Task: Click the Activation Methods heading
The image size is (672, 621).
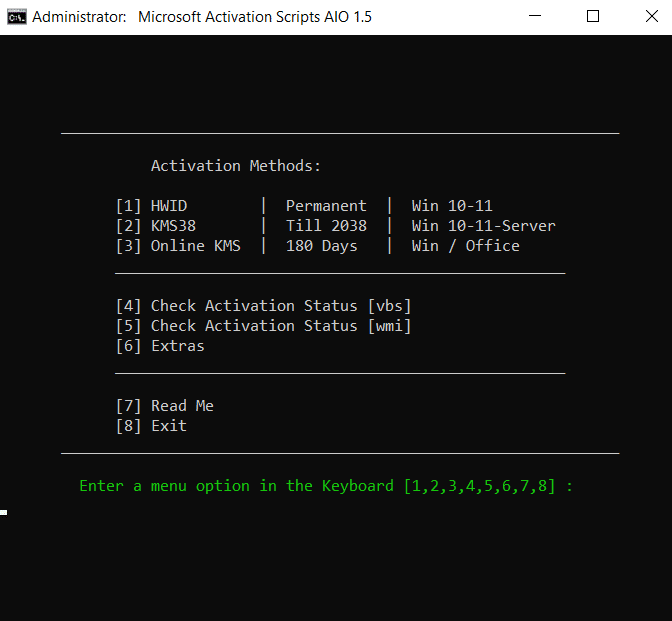Action: click(x=236, y=166)
